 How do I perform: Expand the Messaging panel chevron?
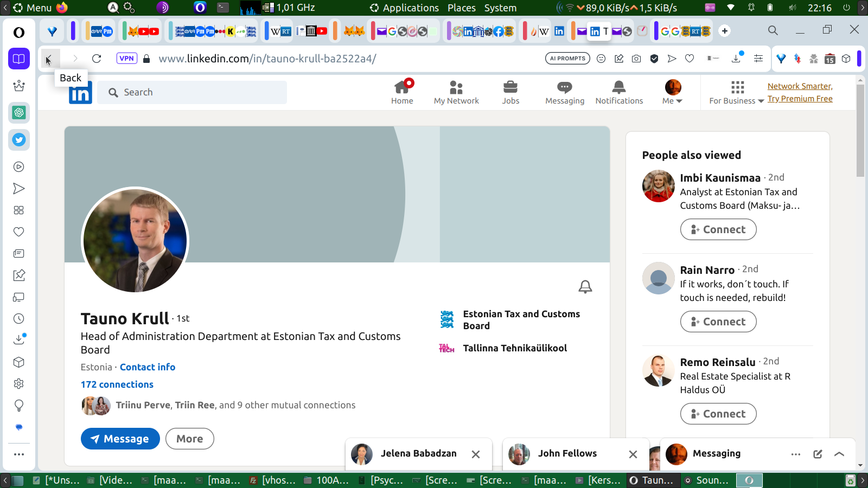pos(839,454)
